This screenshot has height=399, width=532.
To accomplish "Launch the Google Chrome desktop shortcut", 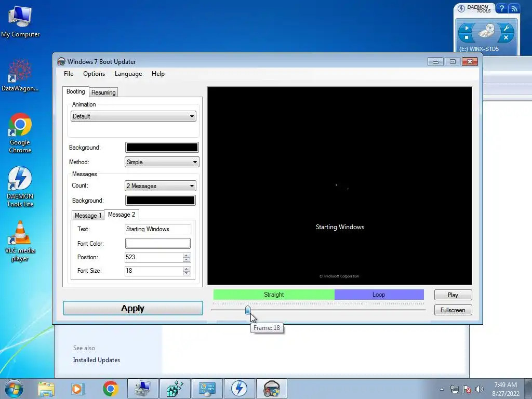I will click(x=20, y=133).
